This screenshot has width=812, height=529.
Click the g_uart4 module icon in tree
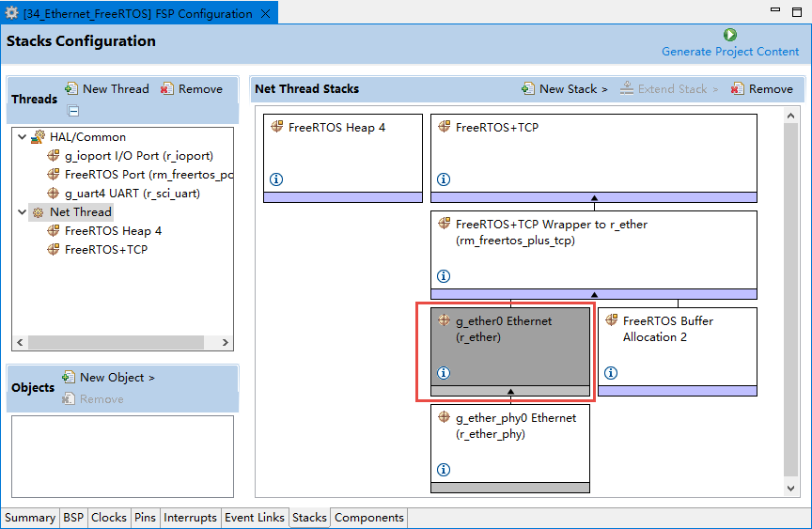[53, 193]
